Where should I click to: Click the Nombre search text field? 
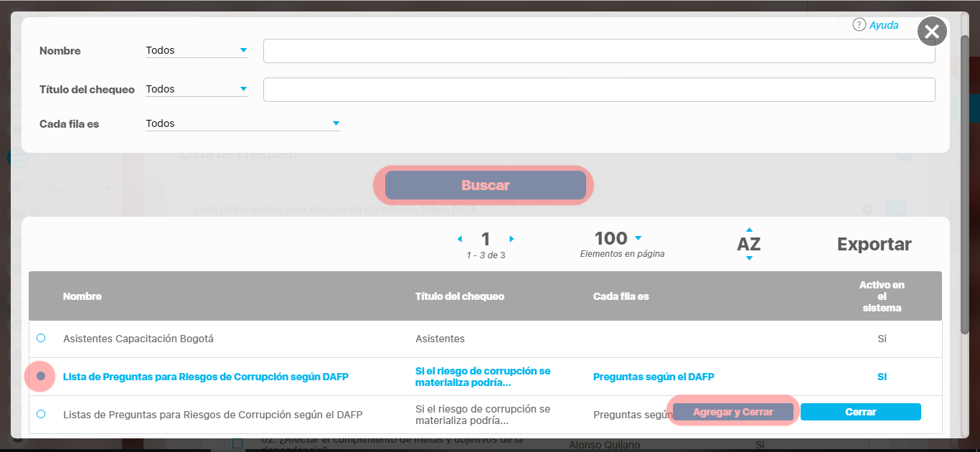[599, 51]
